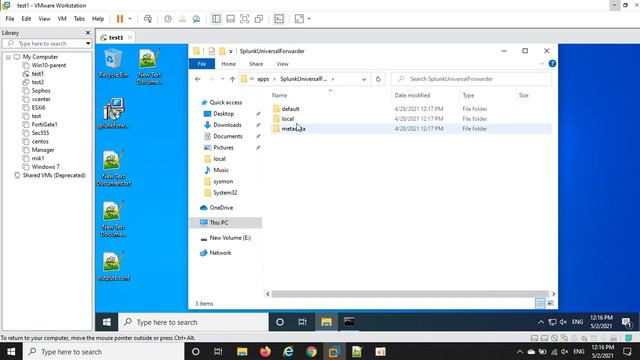
Task: Open the VMware Edit menu
Action: pyautogui.click(x=26, y=19)
